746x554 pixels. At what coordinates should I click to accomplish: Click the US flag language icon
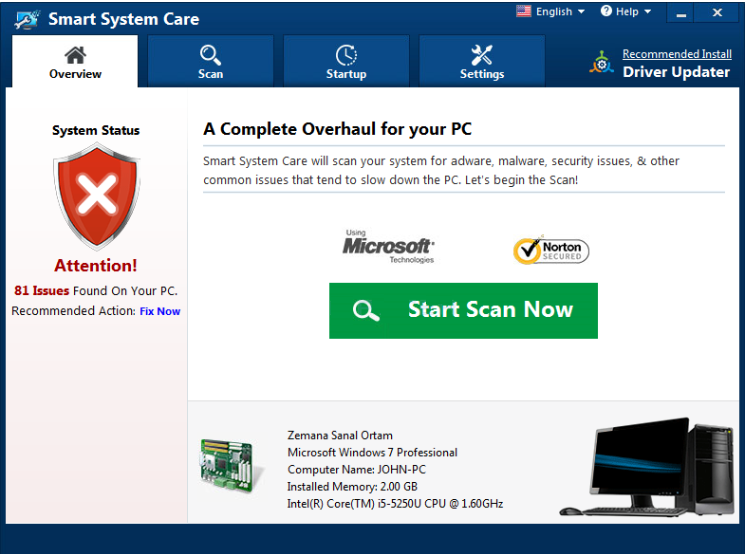523,11
